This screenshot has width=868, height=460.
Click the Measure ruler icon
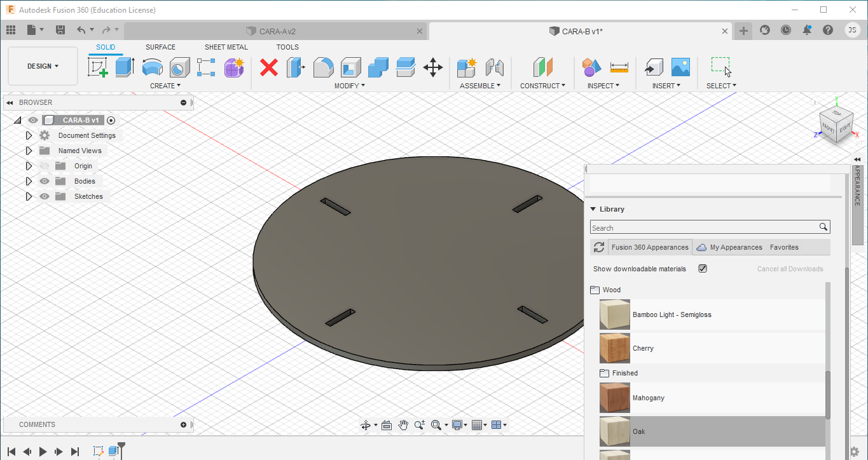[619, 67]
